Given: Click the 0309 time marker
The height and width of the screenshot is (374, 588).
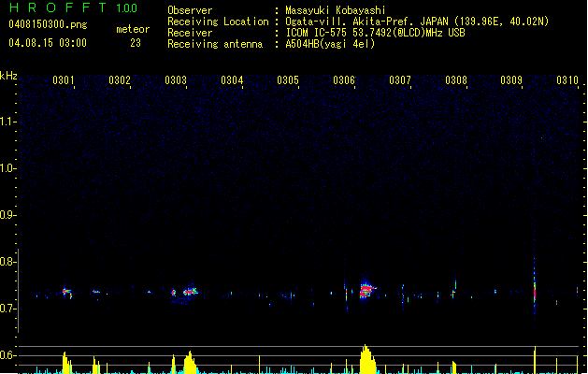Looking at the screenshot, I should [511, 80].
